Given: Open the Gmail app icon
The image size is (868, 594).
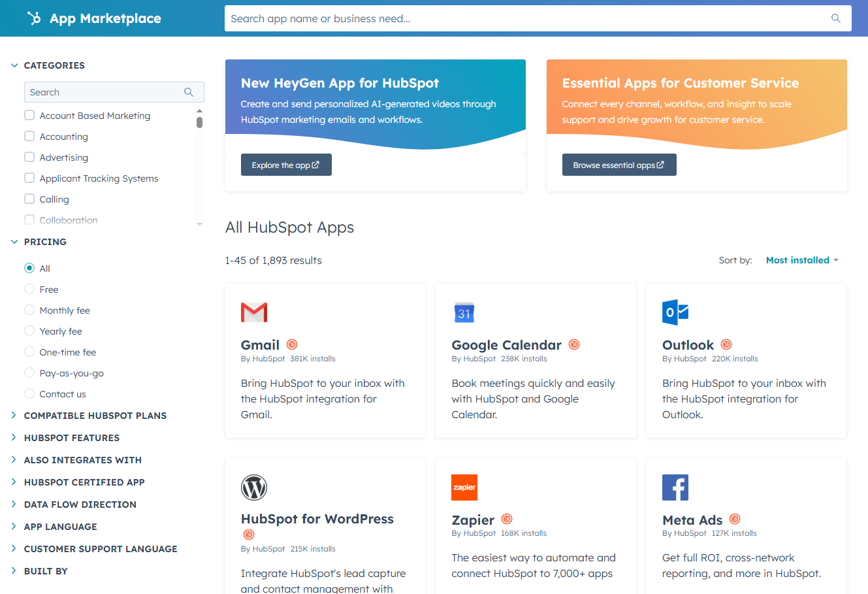Looking at the screenshot, I should click(x=254, y=312).
